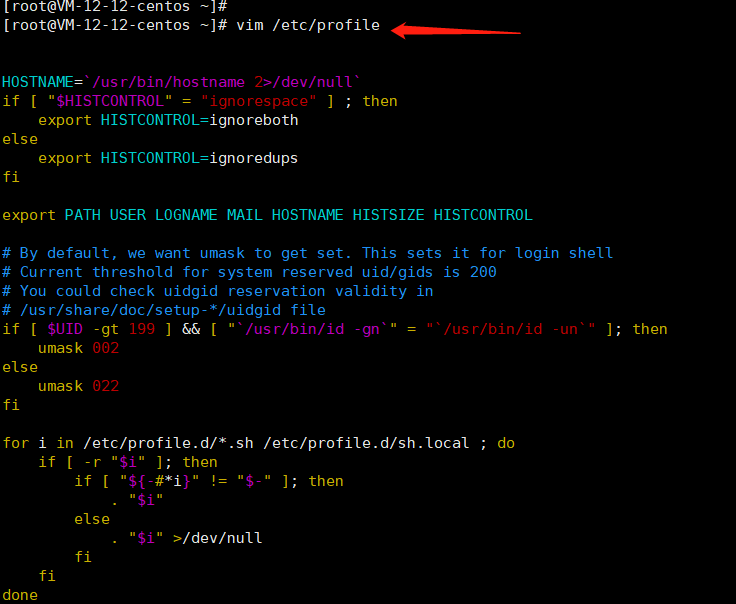Click the $UID variable in the if condition
Viewport: 736px width, 604px height.
tap(65, 329)
